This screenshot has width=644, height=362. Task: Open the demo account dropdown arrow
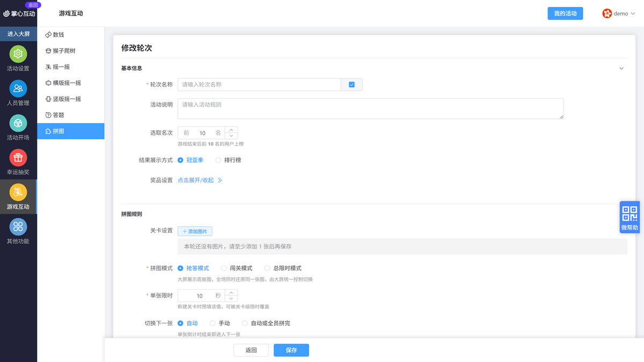[x=633, y=14]
